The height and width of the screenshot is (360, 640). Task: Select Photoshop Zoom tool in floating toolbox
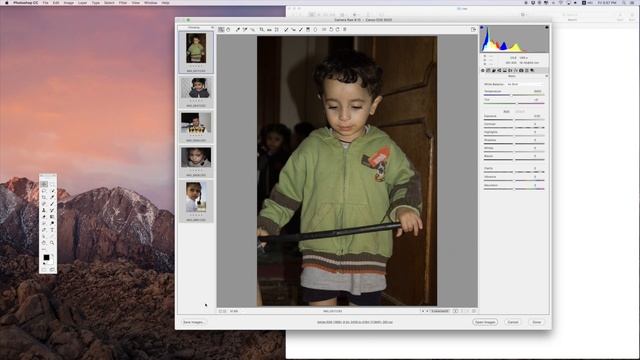pos(52,242)
